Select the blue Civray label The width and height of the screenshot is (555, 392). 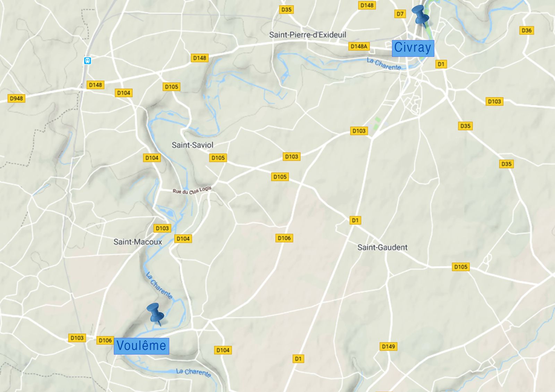coord(413,48)
